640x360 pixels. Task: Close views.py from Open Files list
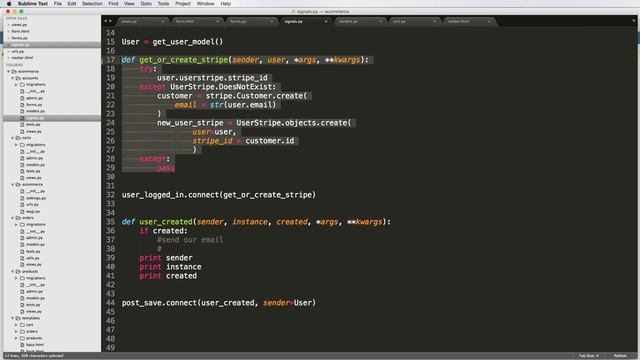[8, 25]
